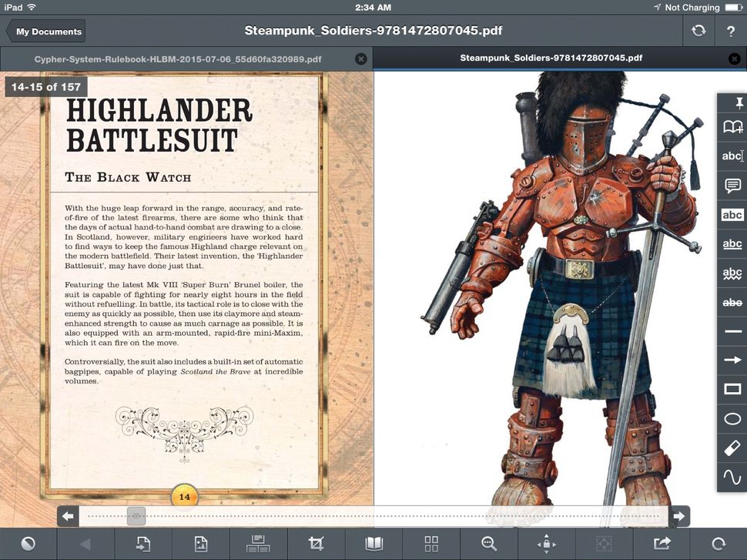This screenshot has width=747, height=560.
Task: Select the strikethrough annotation tool
Action: pyautogui.click(x=730, y=303)
